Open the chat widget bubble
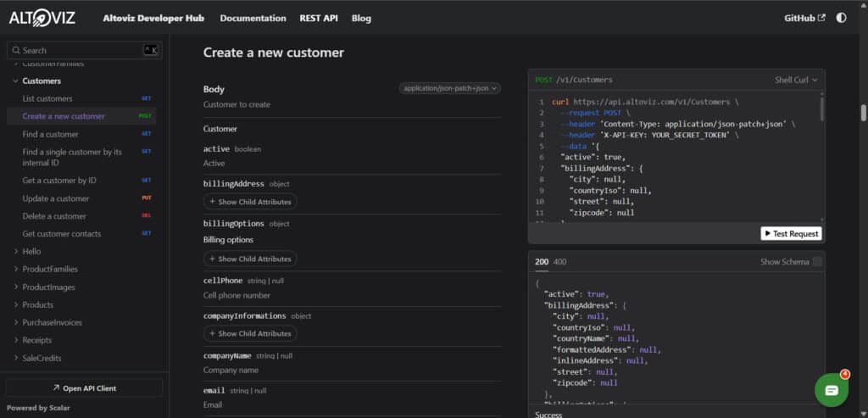868x418 pixels. pos(831,390)
